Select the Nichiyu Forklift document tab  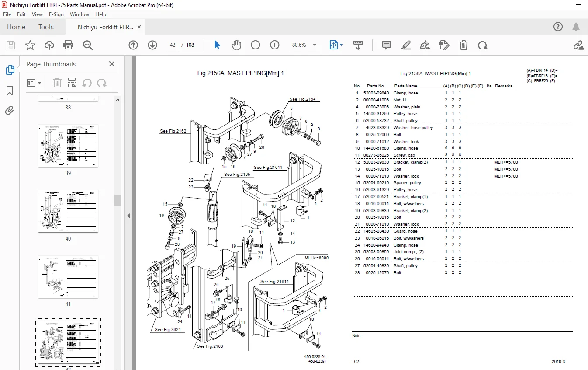pos(105,27)
